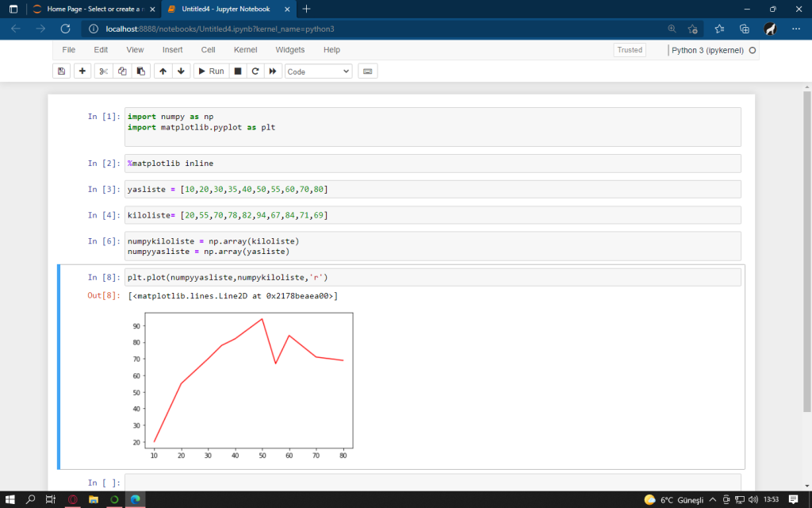This screenshot has width=812, height=508.
Task: Cut the selected cell with the scissors icon
Action: (x=103, y=71)
